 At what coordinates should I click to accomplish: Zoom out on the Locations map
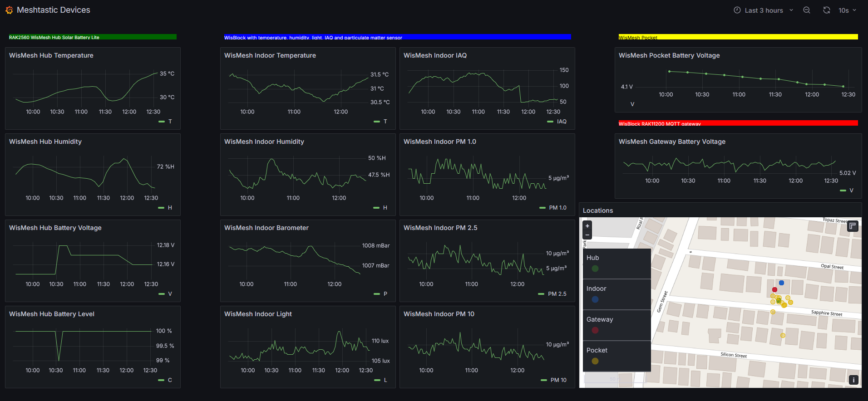(587, 235)
